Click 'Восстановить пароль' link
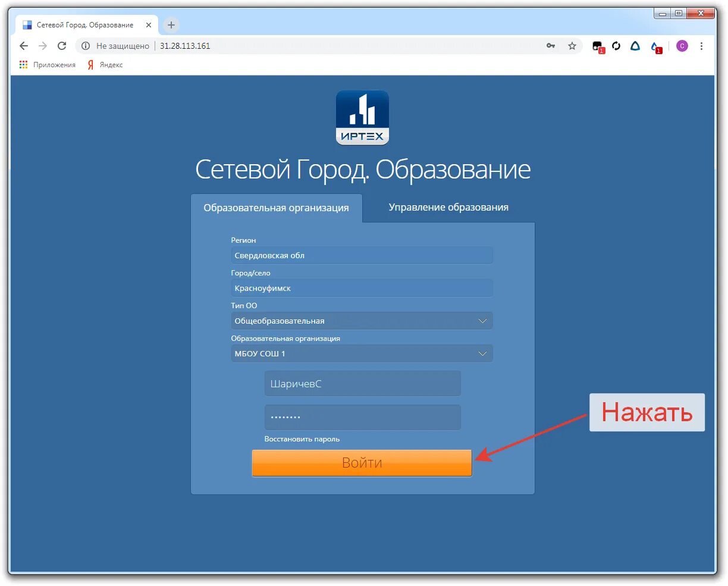The width and height of the screenshot is (728, 586). pyautogui.click(x=302, y=439)
